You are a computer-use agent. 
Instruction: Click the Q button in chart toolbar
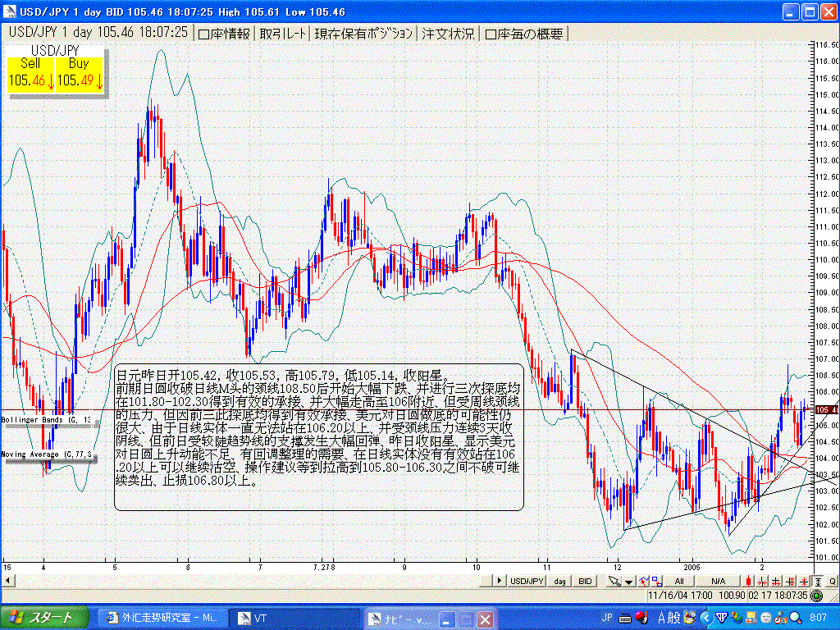(833, 582)
